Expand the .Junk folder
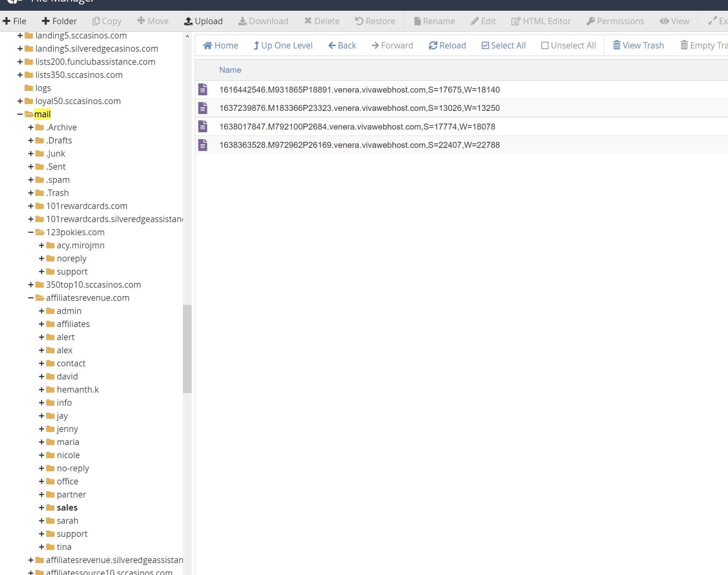This screenshot has width=728, height=575. tap(31, 153)
